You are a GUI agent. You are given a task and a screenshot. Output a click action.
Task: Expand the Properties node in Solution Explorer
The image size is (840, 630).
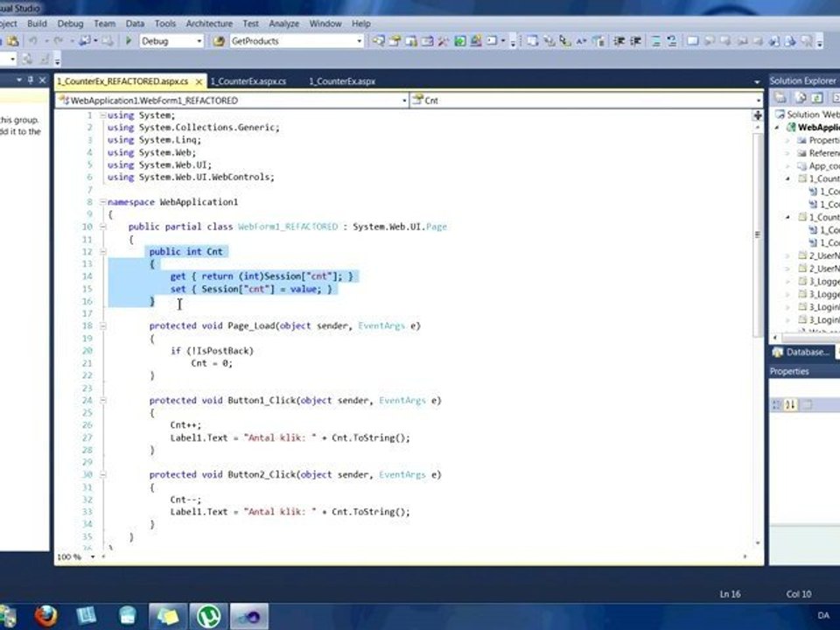(787, 140)
